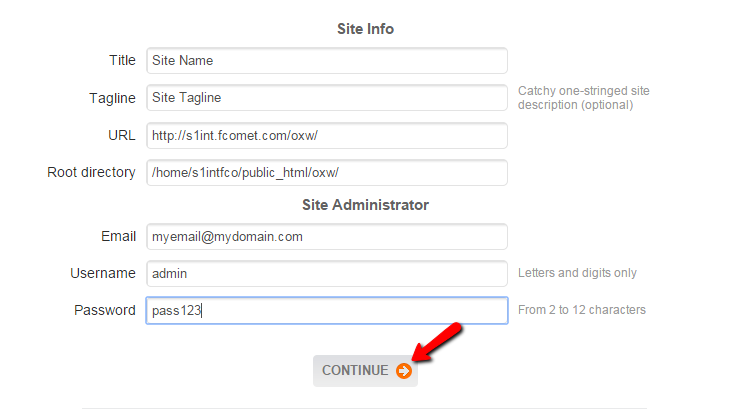The image size is (731, 414).
Task: Click the Username field containing admin
Action: pos(326,273)
